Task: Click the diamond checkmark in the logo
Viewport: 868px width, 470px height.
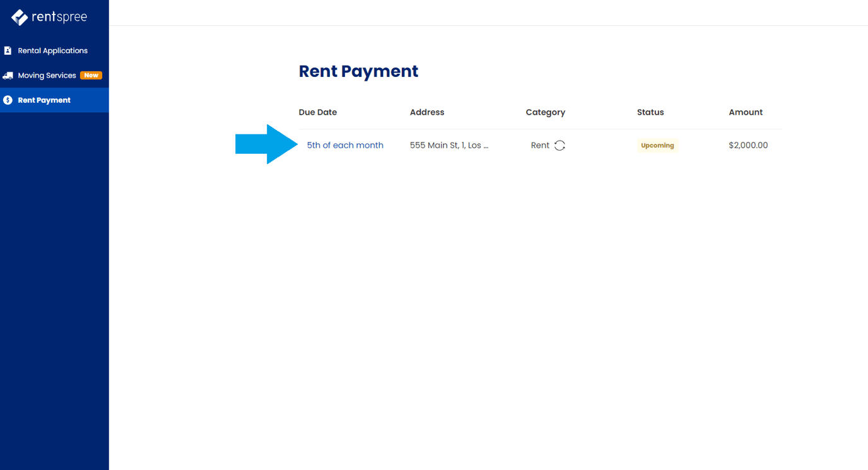Action: coord(18,16)
